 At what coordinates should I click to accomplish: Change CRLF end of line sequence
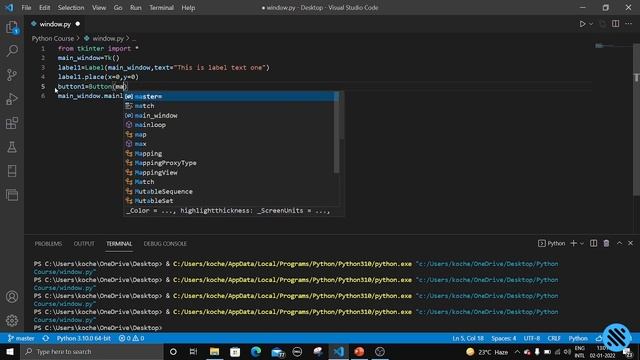click(554, 338)
